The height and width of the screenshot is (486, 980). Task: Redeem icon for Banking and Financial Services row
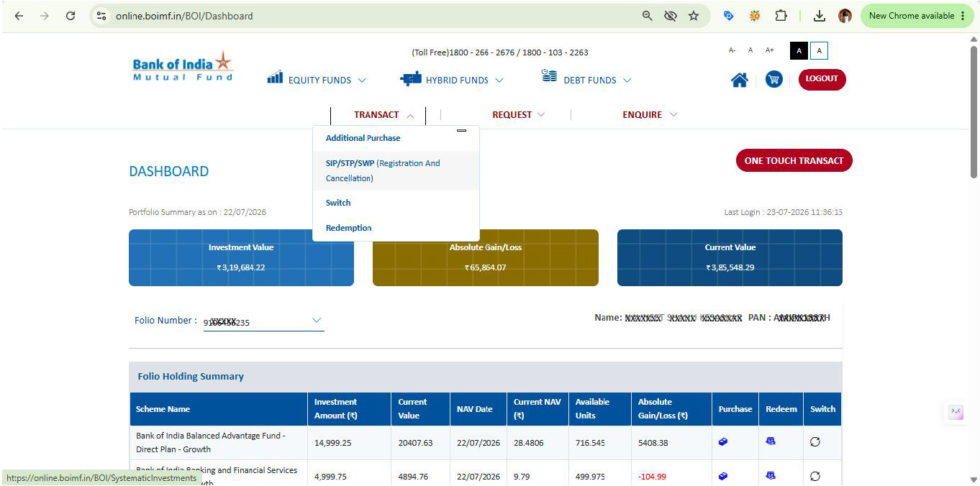click(771, 475)
